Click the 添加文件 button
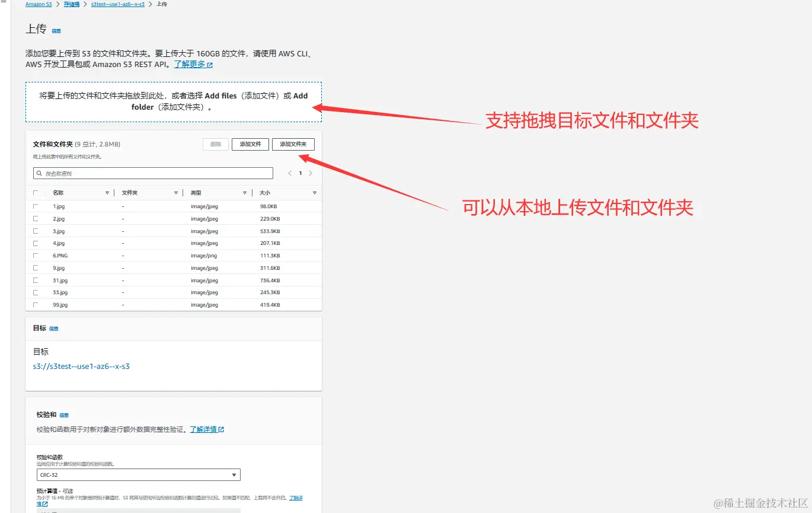This screenshot has width=812, height=513. pos(250,144)
